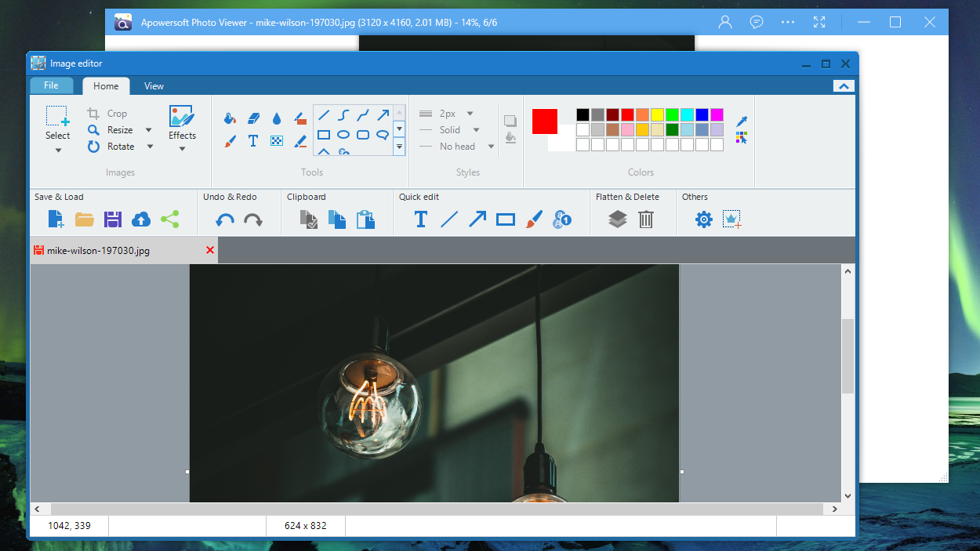Click the vertical scrollbar thumb

point(848,356)
